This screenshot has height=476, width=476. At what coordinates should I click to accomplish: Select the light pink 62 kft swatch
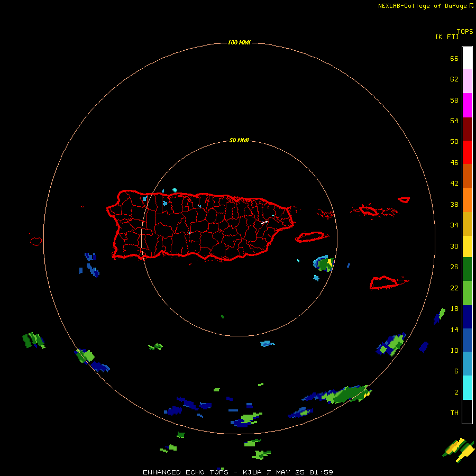click(x=467, y=81)
